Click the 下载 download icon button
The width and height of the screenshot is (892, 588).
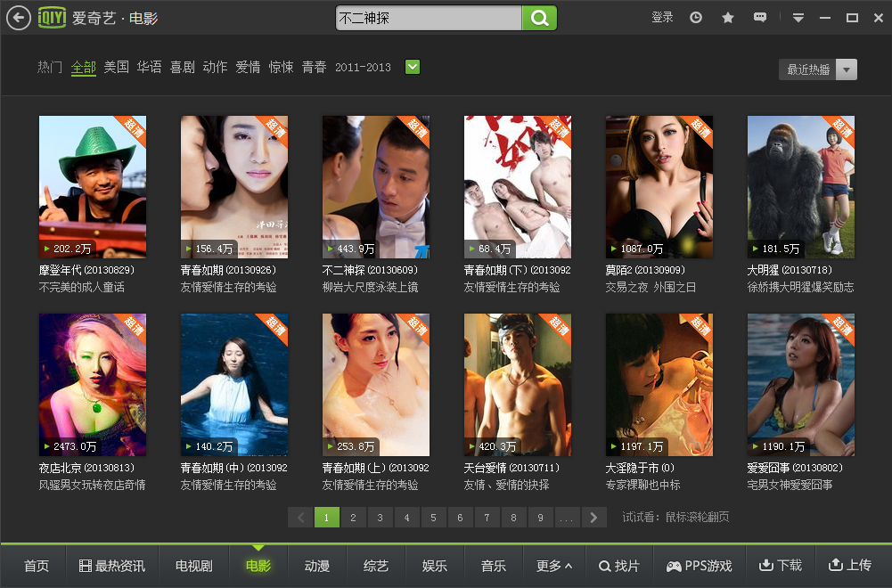(x=780, y=566)
